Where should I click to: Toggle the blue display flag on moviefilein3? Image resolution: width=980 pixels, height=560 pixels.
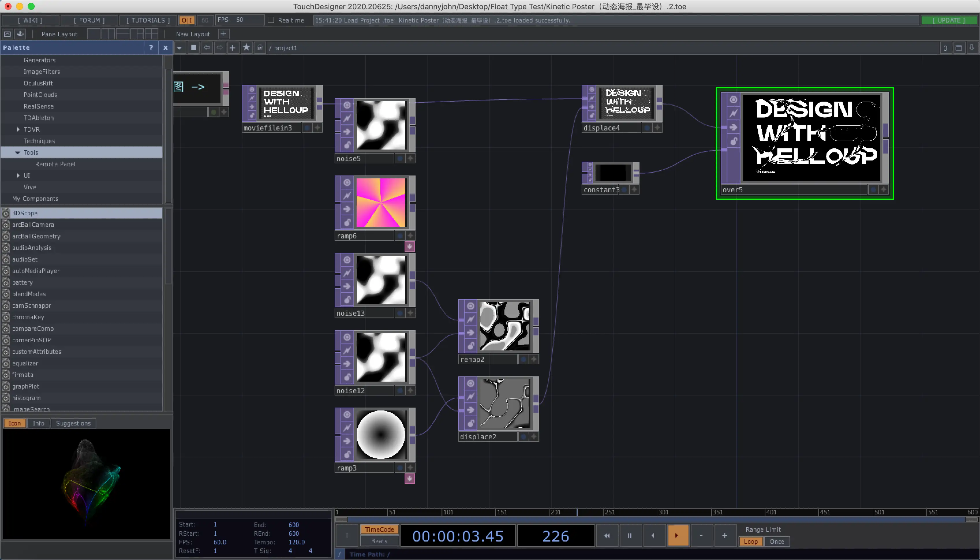[x=307, y=128]
